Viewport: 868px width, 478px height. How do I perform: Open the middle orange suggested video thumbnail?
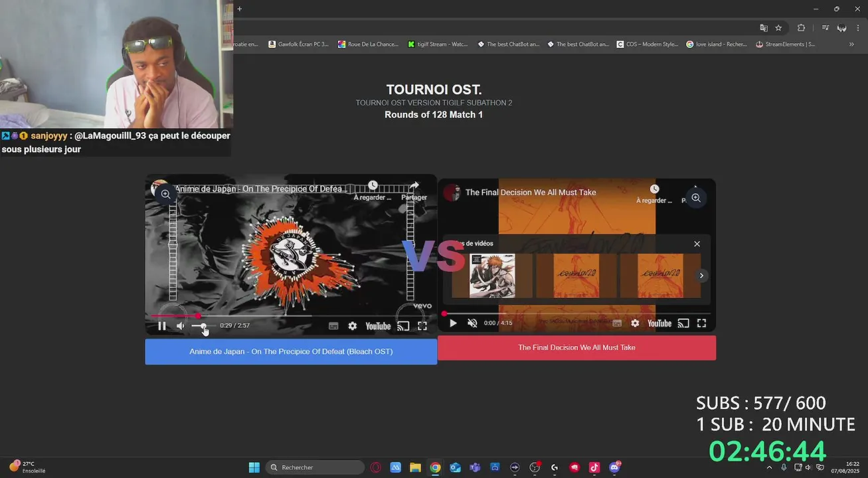pyautogui.click(x=576, y=276)
